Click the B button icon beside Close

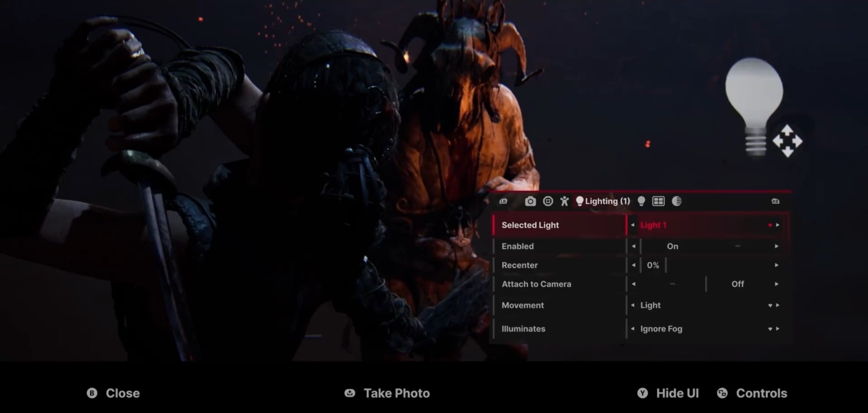[92, 393]
